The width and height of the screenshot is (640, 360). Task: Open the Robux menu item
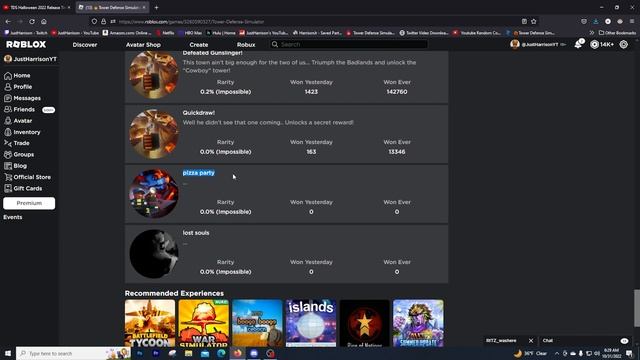pos(246,44)
